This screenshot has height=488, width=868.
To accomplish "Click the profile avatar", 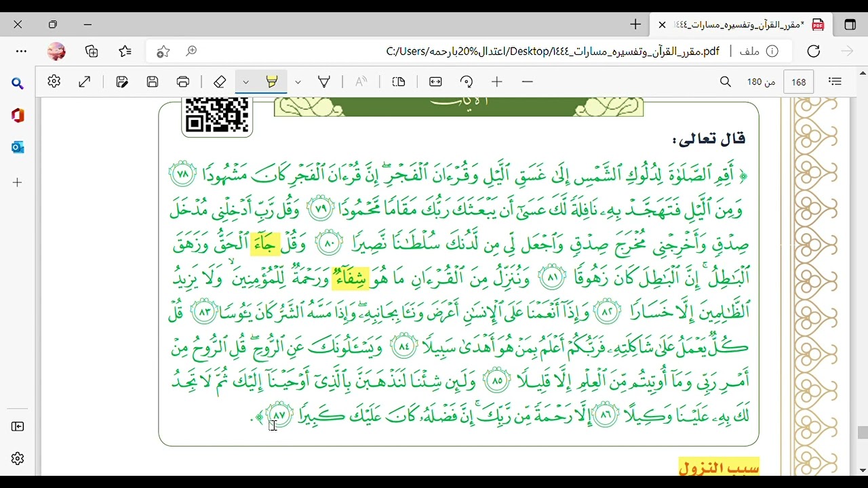I will tap(56, 52).
